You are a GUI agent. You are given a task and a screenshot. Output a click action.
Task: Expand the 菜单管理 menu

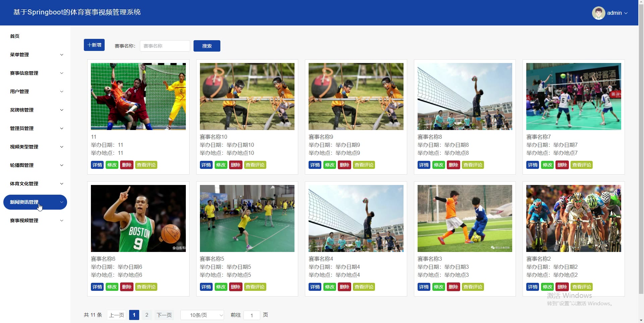pos(35,55)
